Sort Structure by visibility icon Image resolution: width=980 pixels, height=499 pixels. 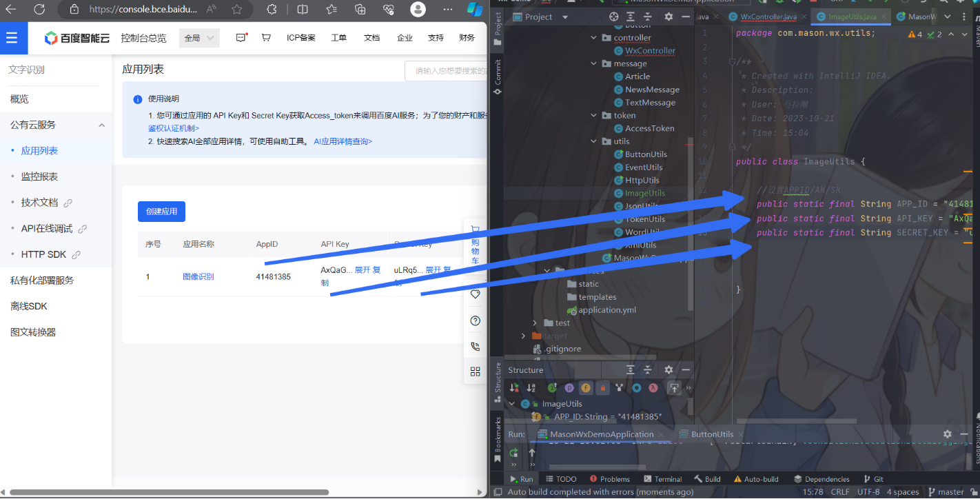pyautogui.click(x=515, y=388)
